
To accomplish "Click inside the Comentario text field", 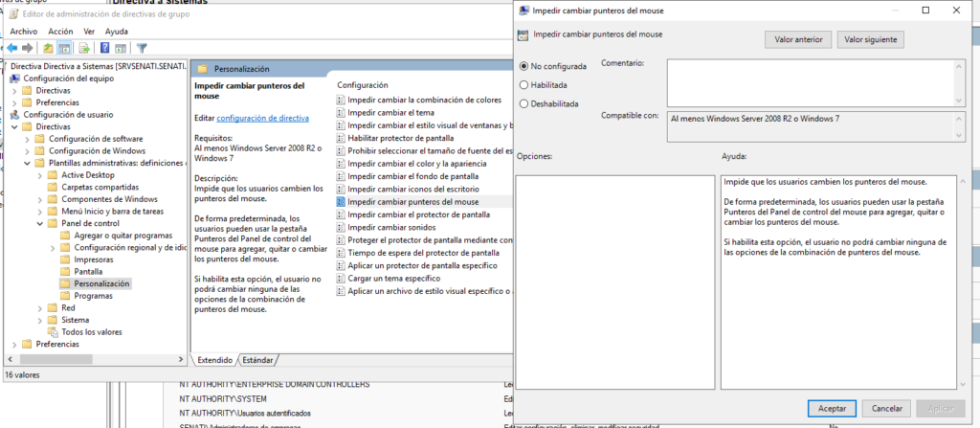I will pos(811,82).
